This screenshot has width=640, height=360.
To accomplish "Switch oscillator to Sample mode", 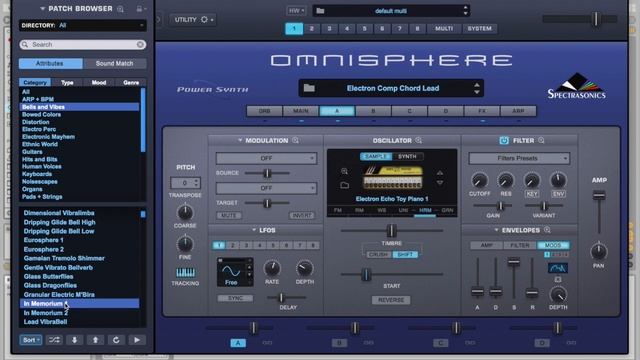I will (376, 156).
